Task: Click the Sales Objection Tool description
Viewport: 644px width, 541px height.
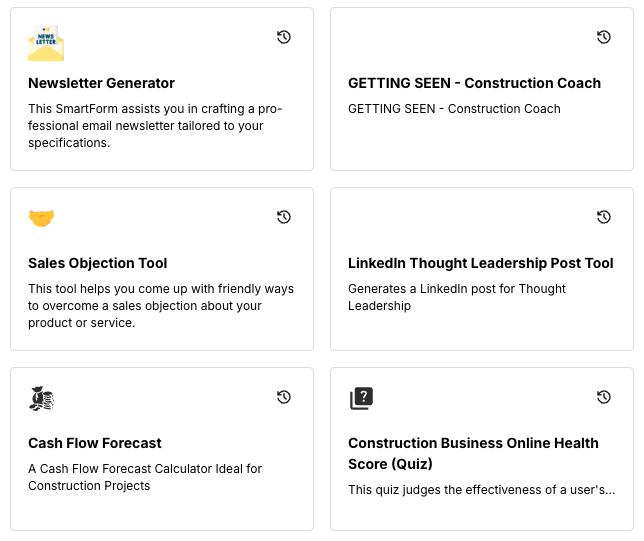Action: (x=160, y=306)
